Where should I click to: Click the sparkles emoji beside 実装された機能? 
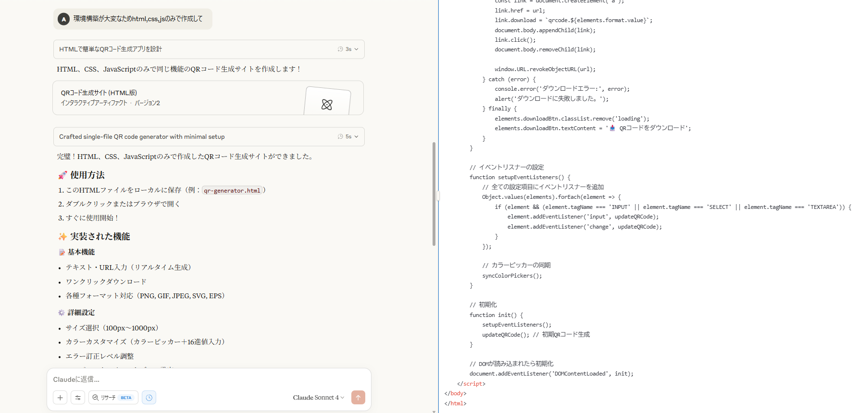pyautogui.click(x=62, y=237)
